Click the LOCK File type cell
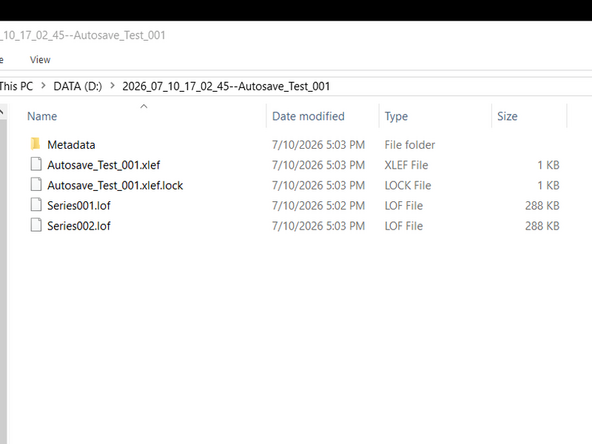The width and height of the screenshot is (592, 444). click(x=408, y=185)
